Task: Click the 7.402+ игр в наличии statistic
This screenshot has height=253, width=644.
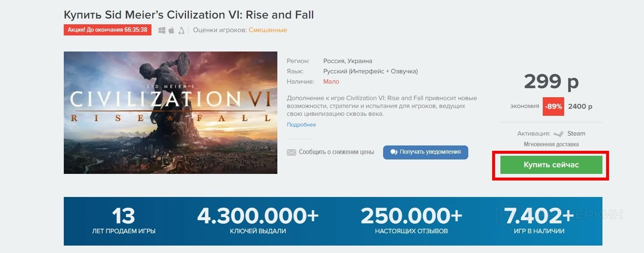Action: [x=539, y=221]
